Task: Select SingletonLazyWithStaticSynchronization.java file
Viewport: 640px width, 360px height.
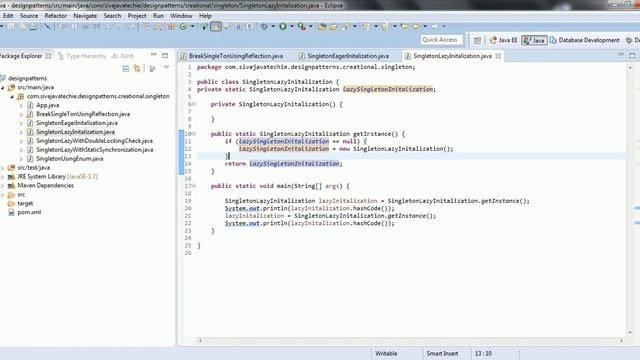Action: coord(94,150)
